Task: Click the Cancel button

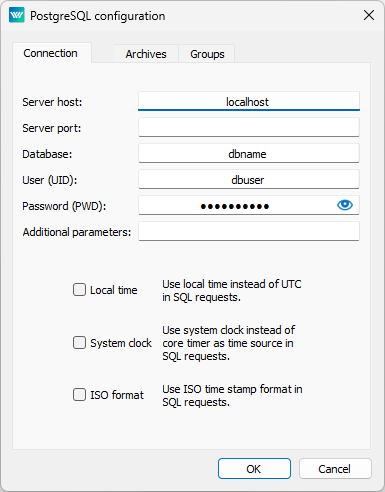Action: coord(335,469)
